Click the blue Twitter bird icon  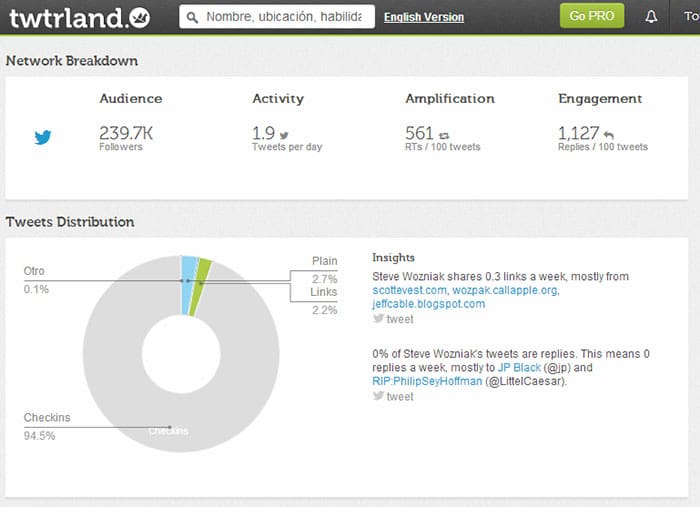(x=43, y=137)
